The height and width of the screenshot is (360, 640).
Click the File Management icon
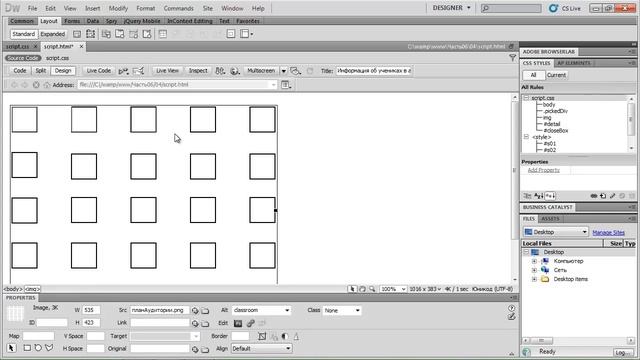220,71
